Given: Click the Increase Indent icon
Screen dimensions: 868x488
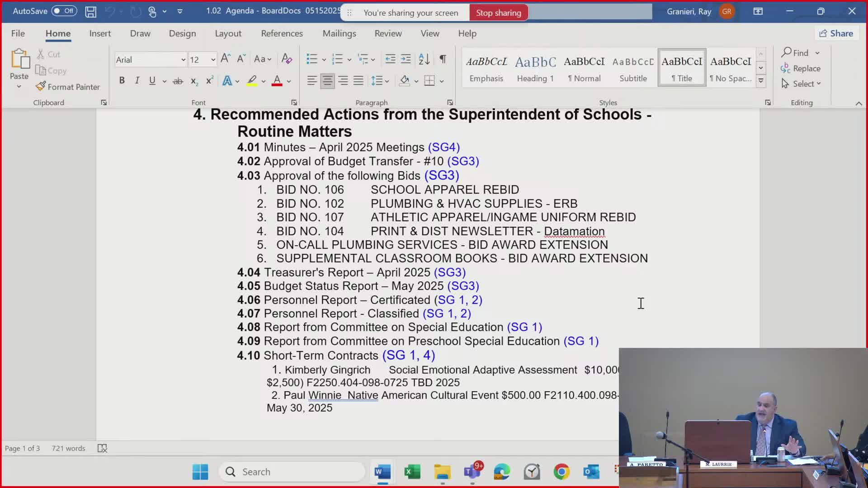Looking at the screenshot, I should point(406,59).
